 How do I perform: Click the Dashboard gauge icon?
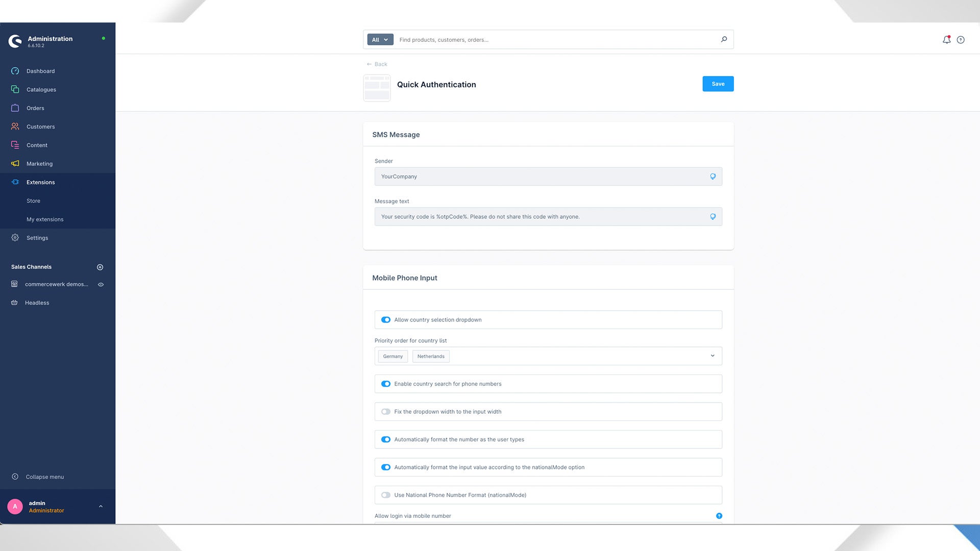[x=15, y=71]
